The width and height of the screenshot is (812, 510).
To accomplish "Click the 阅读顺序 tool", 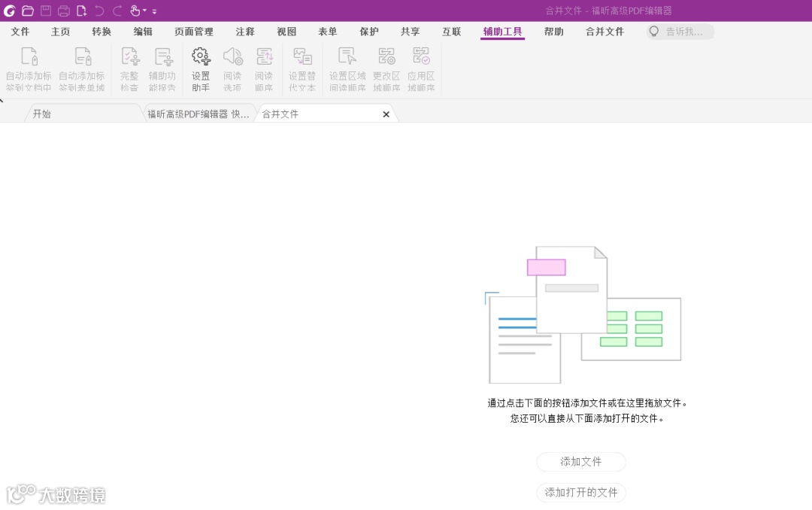I will tap(264, 69).
